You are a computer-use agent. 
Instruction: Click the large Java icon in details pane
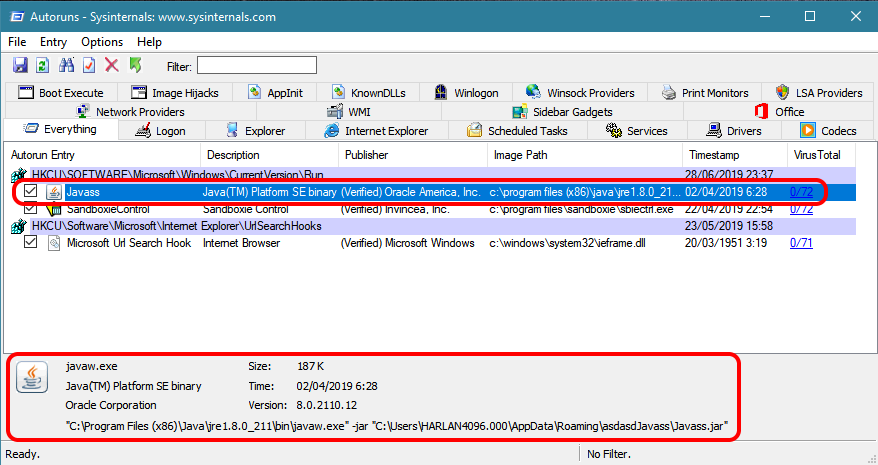click(32, 377)
